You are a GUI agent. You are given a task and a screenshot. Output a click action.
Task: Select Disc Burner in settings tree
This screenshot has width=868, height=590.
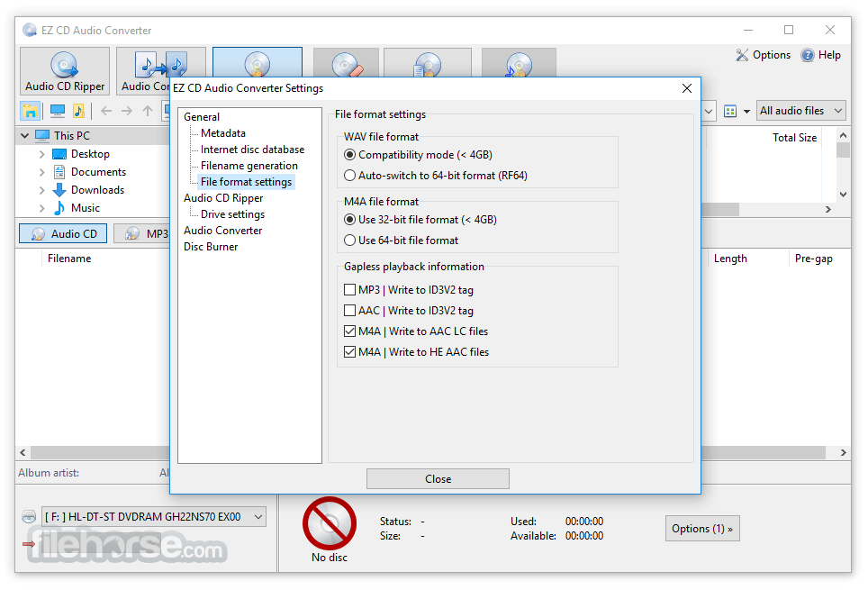click(211, 247)
